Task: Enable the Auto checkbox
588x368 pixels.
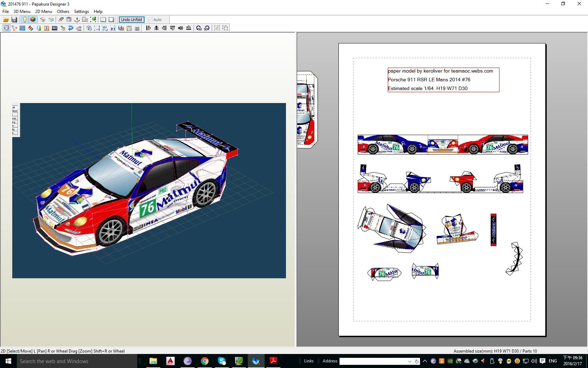Action: pyautogui.click(x=150, y=20)
